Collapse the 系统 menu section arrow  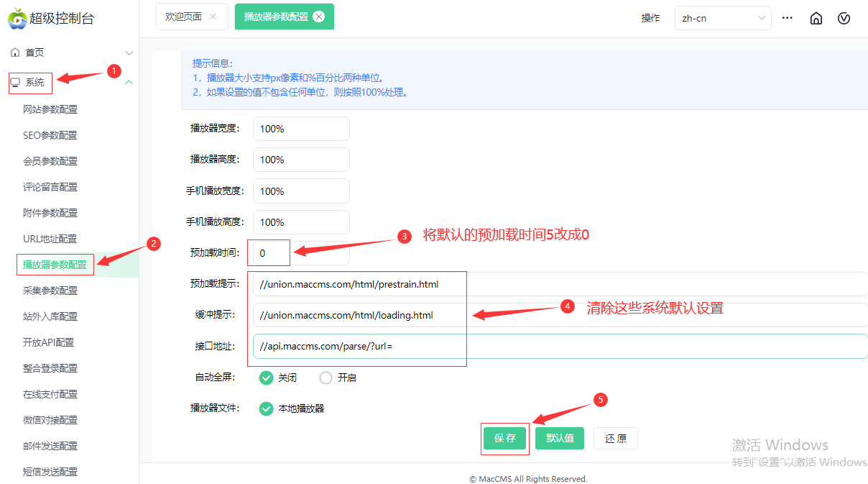129,82
